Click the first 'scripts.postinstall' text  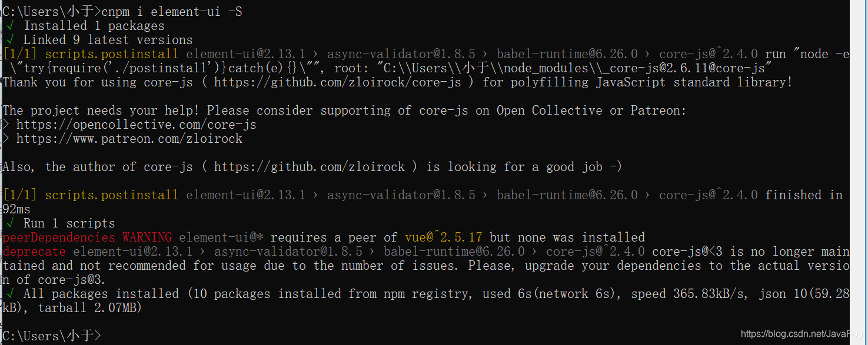pyautogui.click(x=111, y=54)
